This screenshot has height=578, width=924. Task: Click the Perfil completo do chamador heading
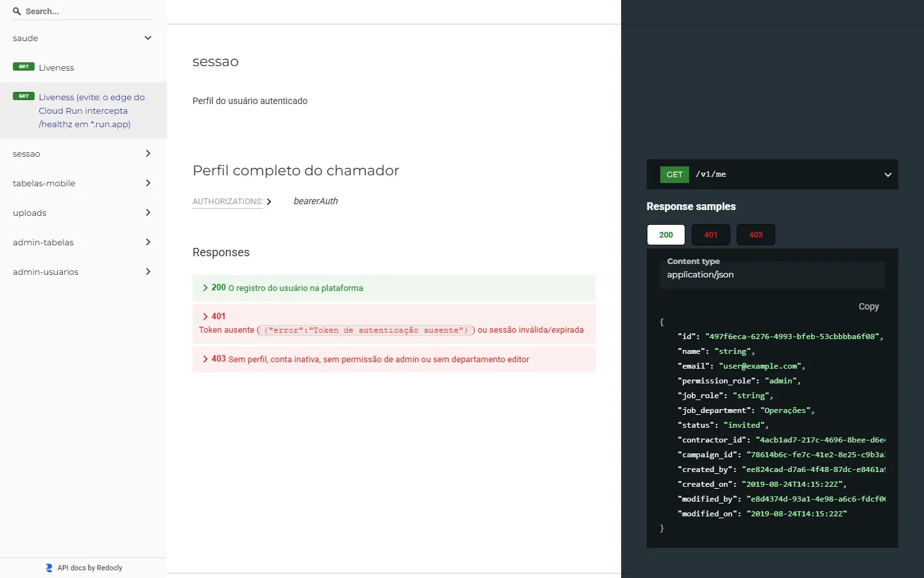click(x=296, y=170)
